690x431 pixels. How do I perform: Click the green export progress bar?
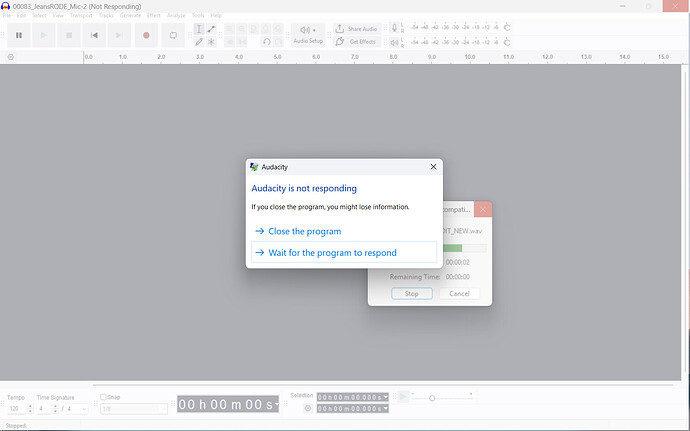click(x=452, y=248)
